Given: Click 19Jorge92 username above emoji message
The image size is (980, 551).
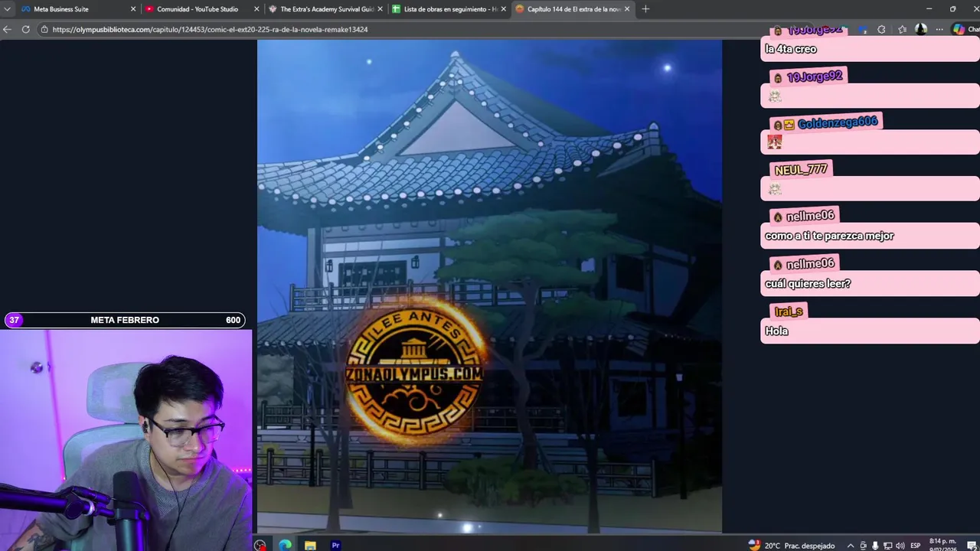Looking at the screenshot, I should click(x=815, y=77).
